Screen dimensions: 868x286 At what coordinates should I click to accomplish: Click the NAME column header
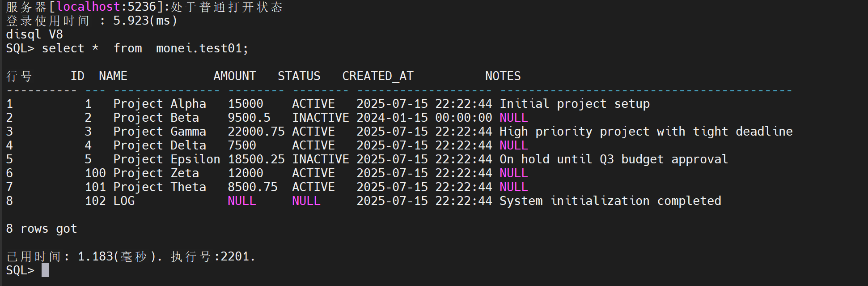[x=113, y=76]
